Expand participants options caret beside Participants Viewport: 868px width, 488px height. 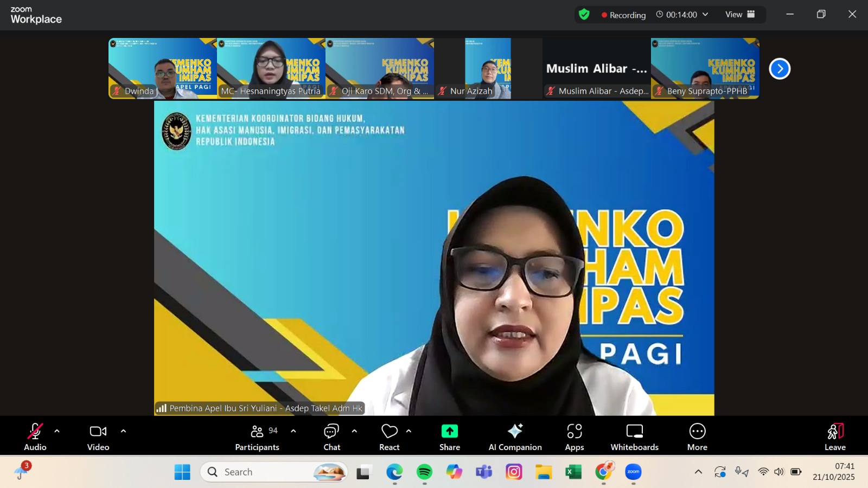(293, 431)
